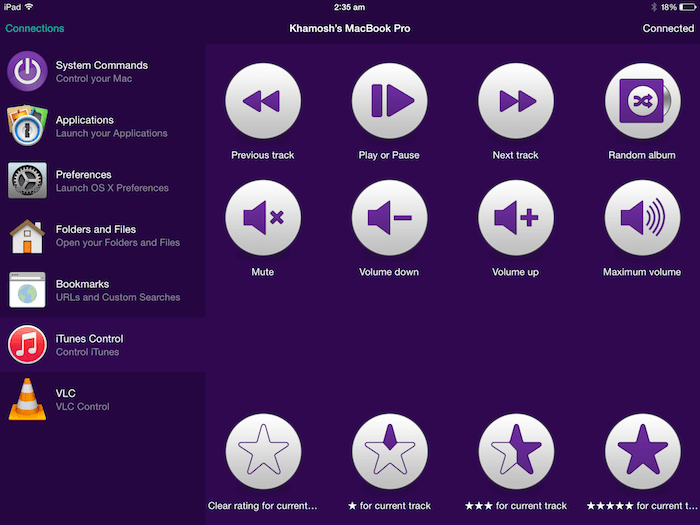This screenshot has height=525, width=700.
Task: Tap the Connections button at top left
Action: tap(35, 29)
